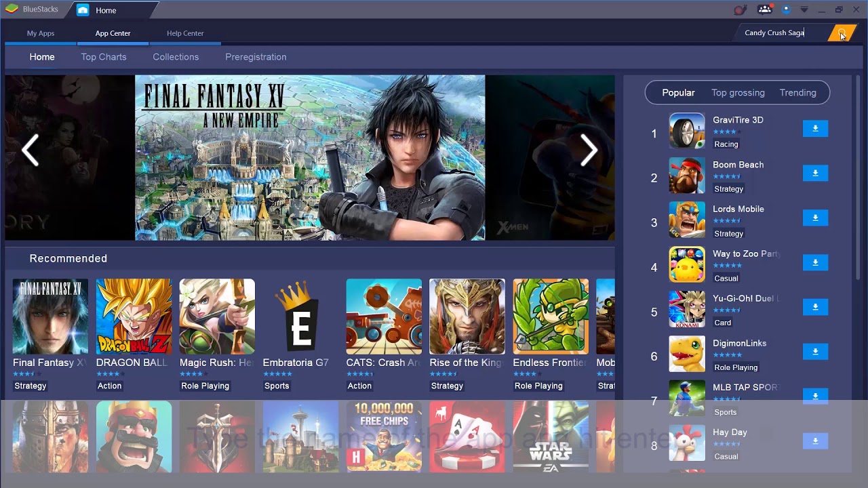
Task: Open Magic Rush: Heroes recommended thumbnail
Action: point(217,317)
